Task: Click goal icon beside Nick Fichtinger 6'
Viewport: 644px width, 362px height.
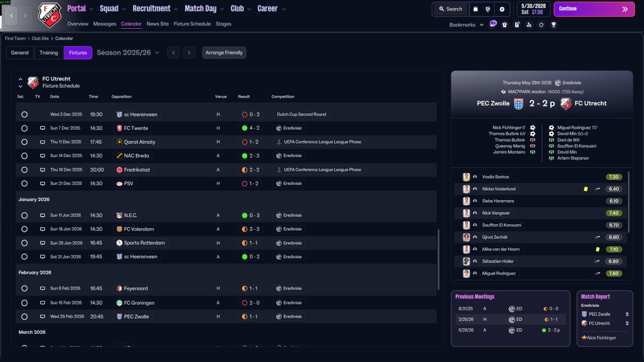Action: click(533, 128)
